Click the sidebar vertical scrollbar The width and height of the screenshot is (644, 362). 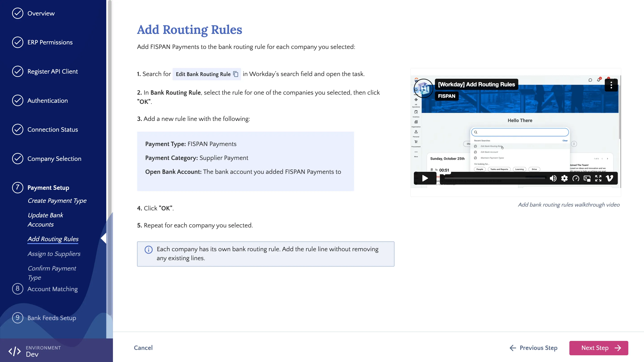coord(110,158)
